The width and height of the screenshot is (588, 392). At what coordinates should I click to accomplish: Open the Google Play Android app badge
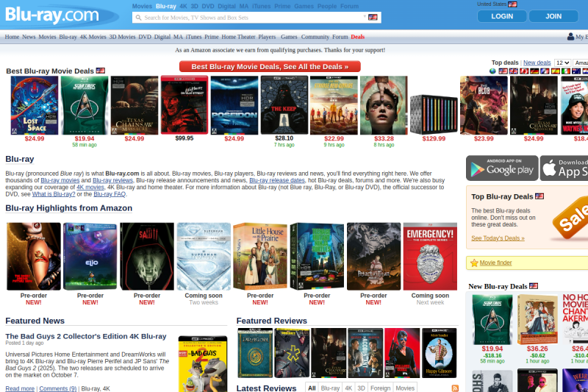click(502, 168)
